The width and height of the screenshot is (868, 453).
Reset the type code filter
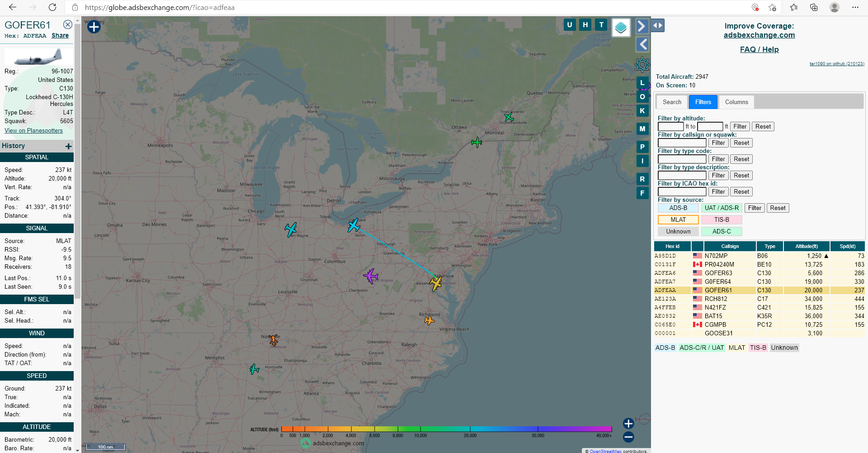point(741,159)
